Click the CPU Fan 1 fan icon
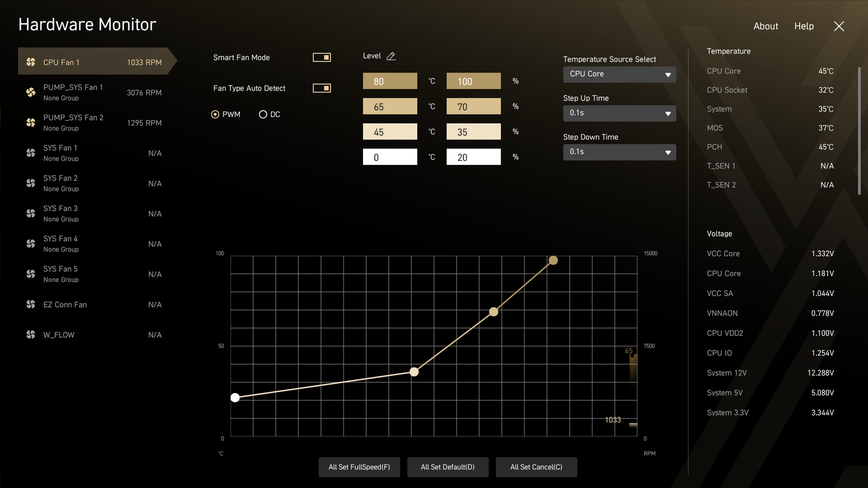868x488 pixels. coord(31,62)
